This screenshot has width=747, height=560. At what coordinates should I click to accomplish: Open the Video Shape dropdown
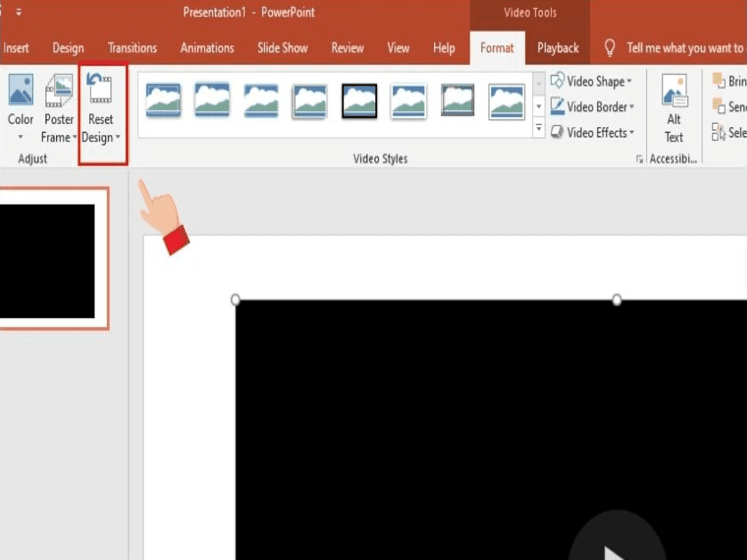592,81
